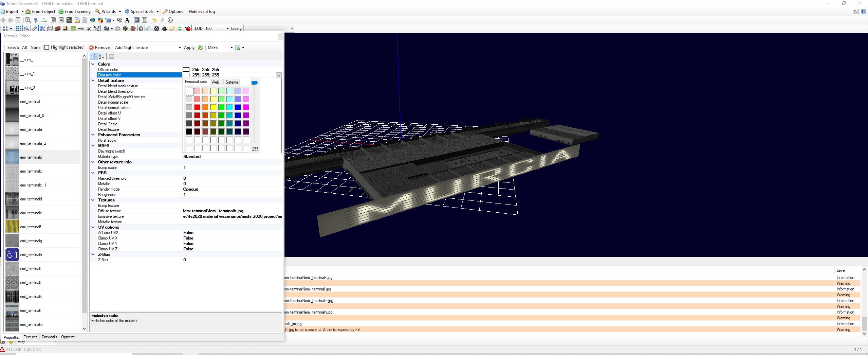Image resolution: width=868 pixels, height=355 pixels.
Task: Open the Livery combo box
Action: click(269, 29)
